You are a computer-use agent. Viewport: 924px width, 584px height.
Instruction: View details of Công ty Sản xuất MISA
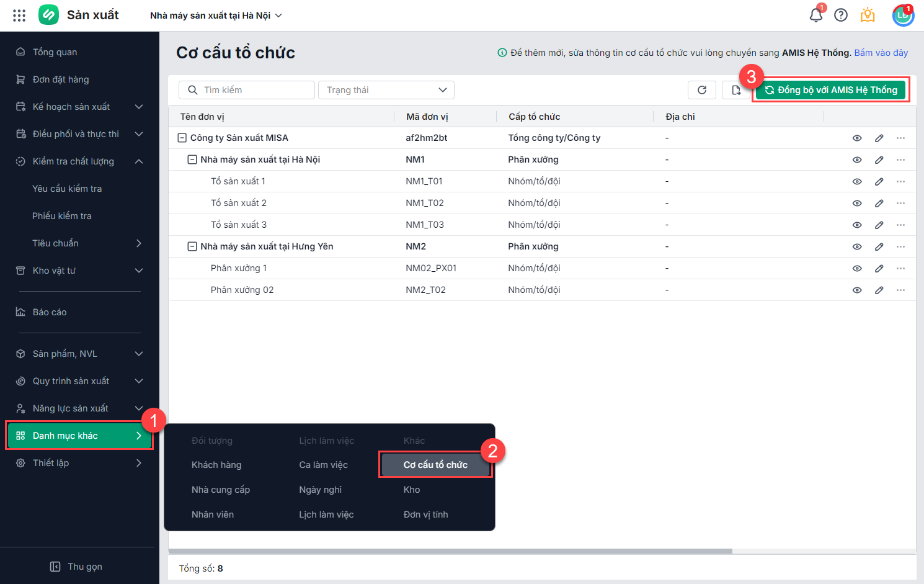(857, 138)
